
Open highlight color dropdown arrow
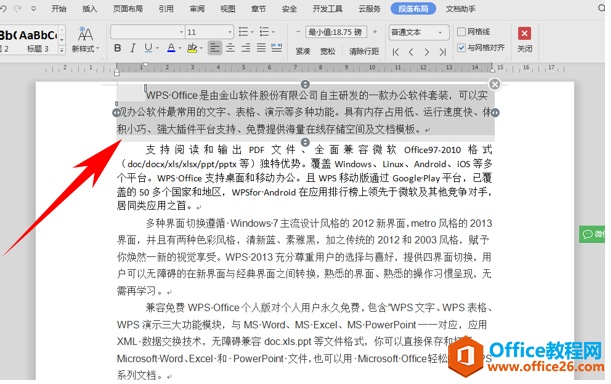[201, 48]
